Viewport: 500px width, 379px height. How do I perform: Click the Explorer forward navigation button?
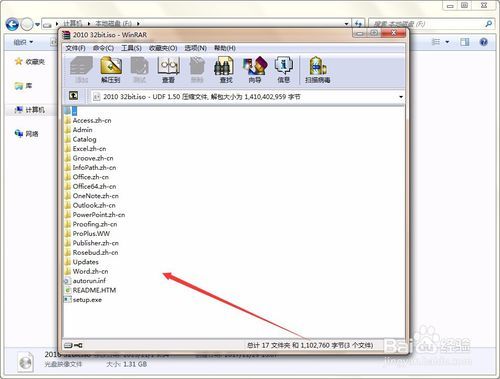27,24
